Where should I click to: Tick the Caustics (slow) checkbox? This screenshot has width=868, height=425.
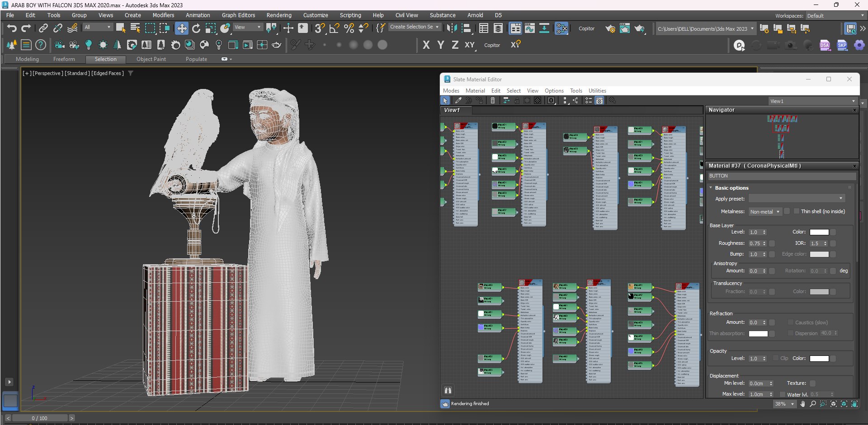click(x=791, y=322)
